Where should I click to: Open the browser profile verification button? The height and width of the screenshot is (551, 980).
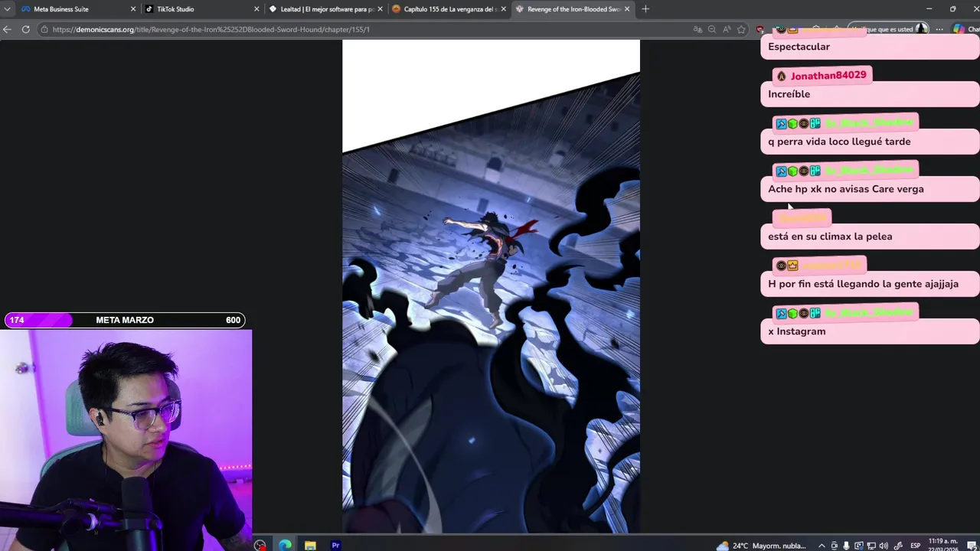click(888, 29)
